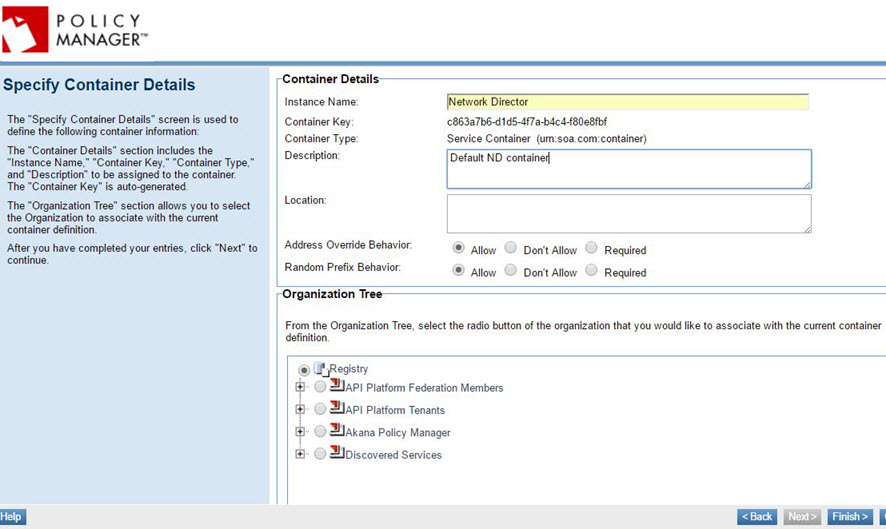This screenshot has height=529, width=886.
Task: Click the Service Container type value
Action: [546, 138]
